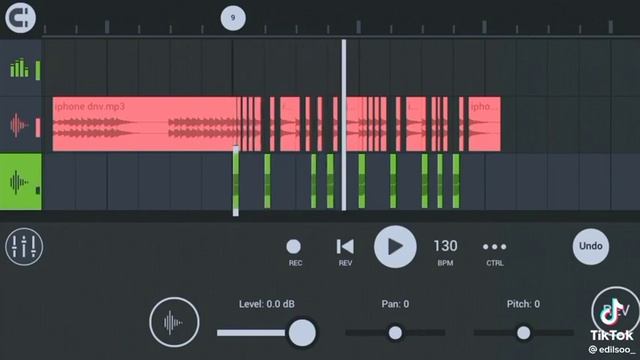
Task: Click the white playhead line
Action: click(344, 125)
